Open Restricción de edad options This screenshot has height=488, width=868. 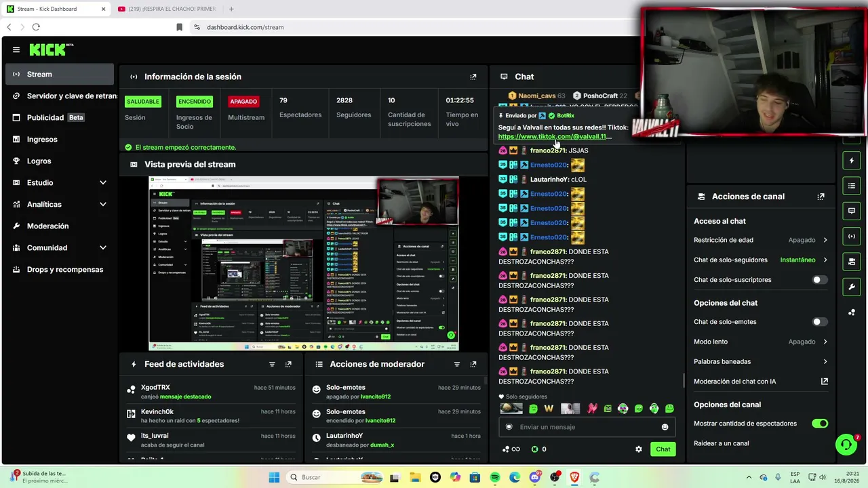[760, 240]
